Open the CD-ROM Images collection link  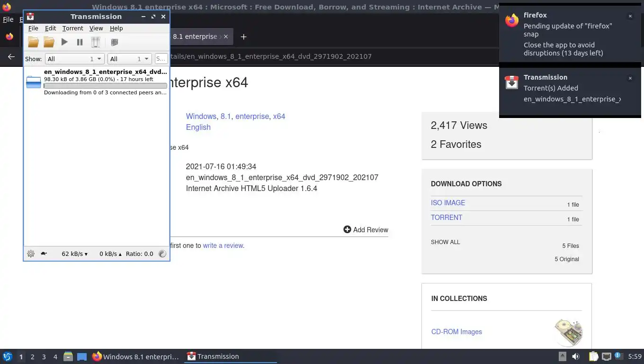[456, 332]
